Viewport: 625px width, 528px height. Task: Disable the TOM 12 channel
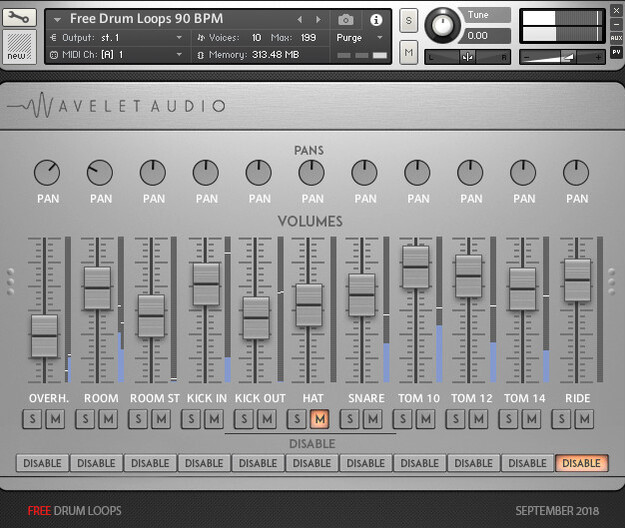point(474,463)
